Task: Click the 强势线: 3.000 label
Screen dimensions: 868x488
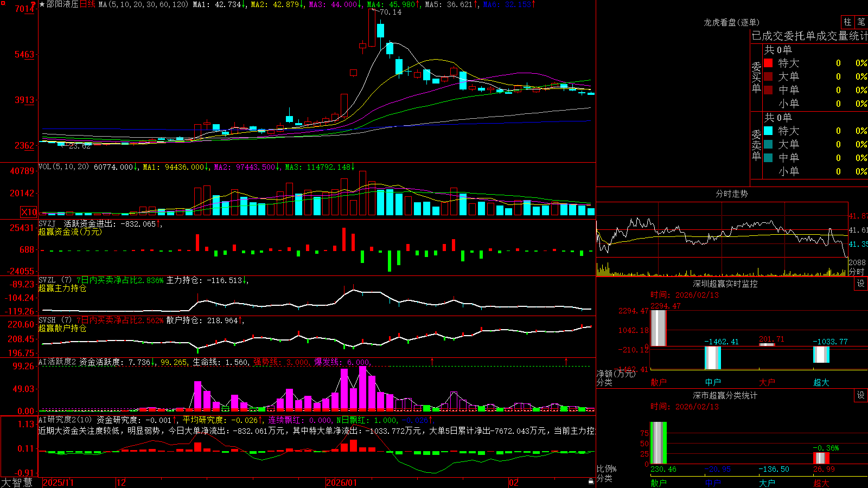Action: [x=282, y=362]
